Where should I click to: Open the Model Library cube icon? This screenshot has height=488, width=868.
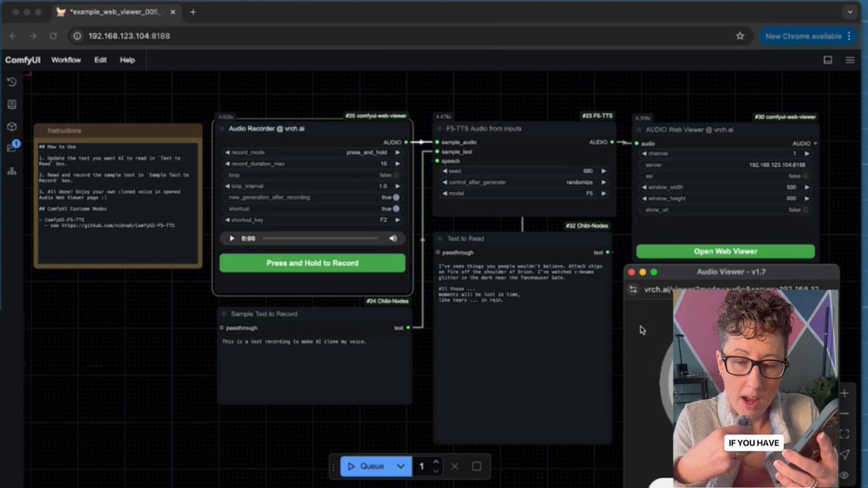pos(12,127)
